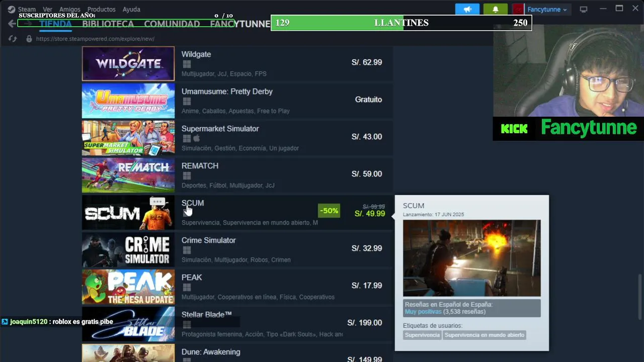Click the Windows icon under Wildgate
Screen dimensions: 644x362
click(x=187, y=64)
